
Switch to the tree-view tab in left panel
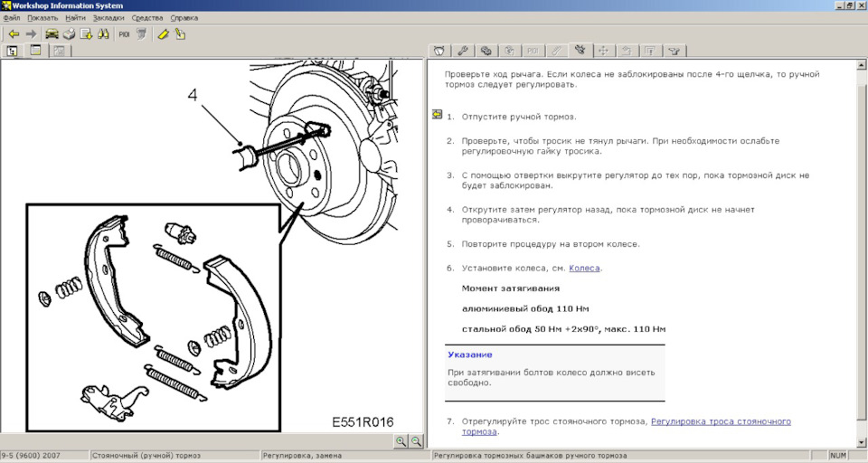tap(13, 52)
